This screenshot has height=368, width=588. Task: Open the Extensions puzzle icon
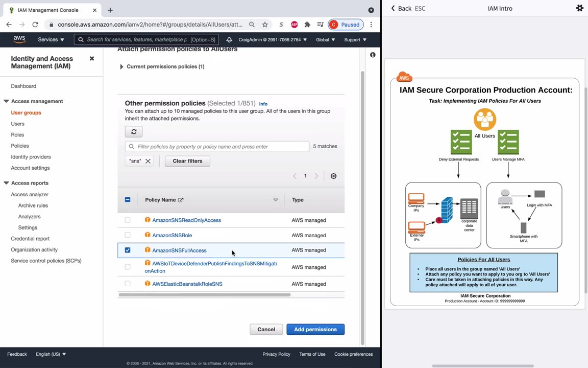[307, 25]
